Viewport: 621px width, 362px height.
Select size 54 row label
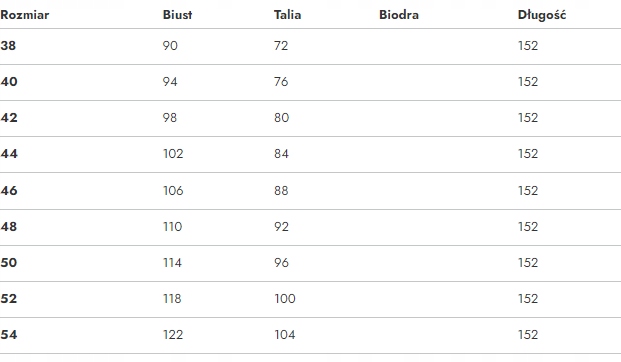[9, 335]
